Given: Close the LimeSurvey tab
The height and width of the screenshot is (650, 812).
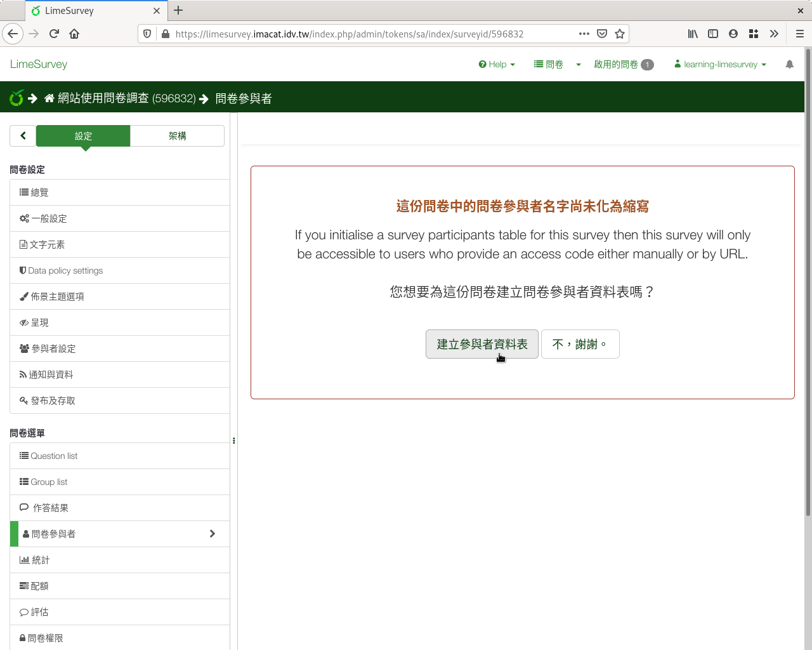Looking at the screenshot, I should click(157, 11).
